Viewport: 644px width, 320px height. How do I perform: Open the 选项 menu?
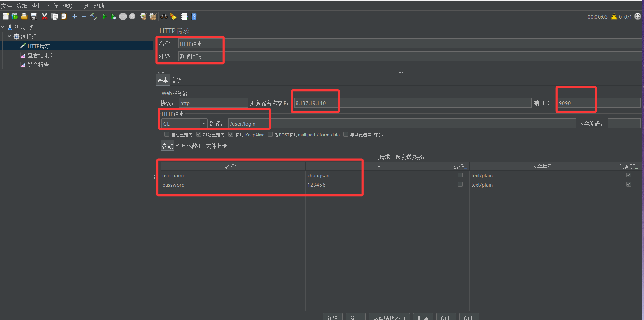click(68, 6)
